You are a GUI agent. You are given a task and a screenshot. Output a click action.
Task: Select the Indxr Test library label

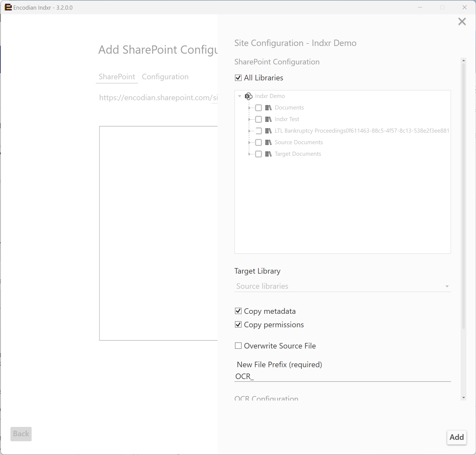tap(287, 119)
